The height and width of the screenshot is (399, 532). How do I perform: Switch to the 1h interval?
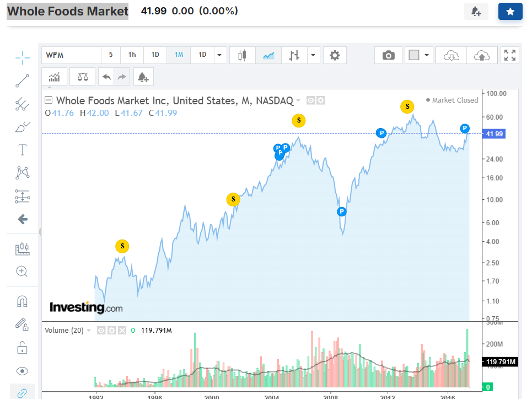132,55
